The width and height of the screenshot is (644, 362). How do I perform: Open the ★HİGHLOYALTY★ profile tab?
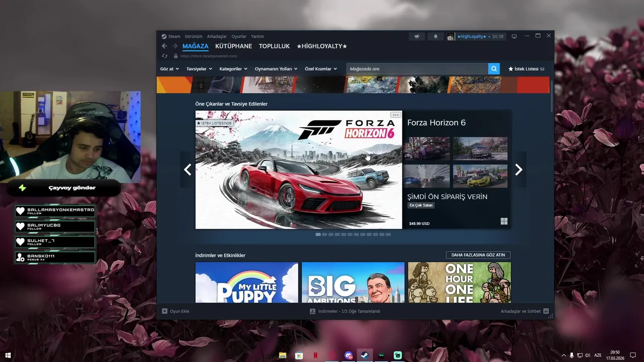point(322,46)
